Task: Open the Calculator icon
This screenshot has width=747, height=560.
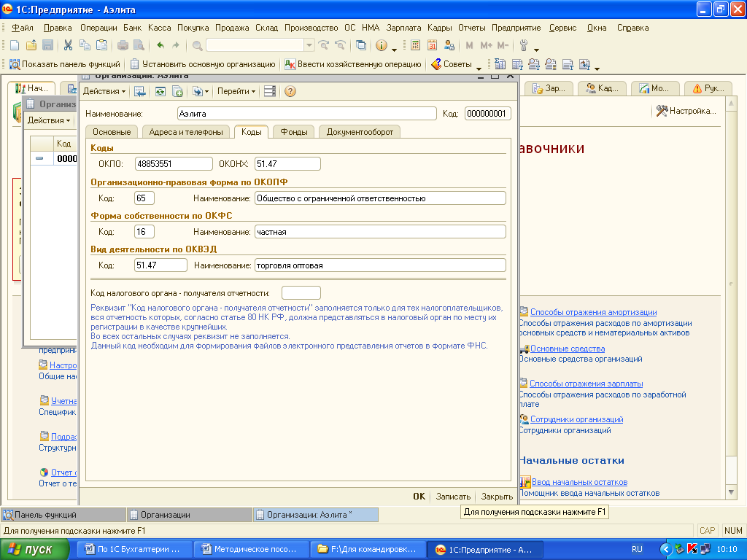Action: (415, 45)
